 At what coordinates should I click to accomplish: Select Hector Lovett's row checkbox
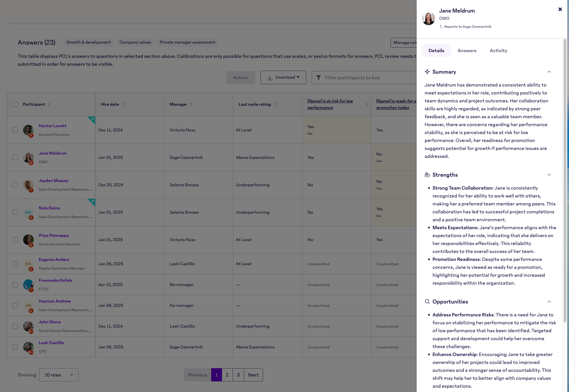[15, 130]
